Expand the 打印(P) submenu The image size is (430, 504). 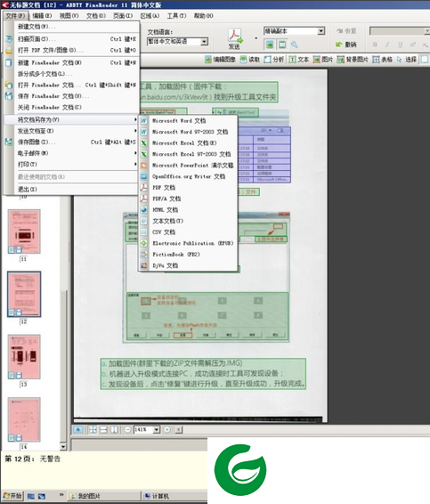72,164
